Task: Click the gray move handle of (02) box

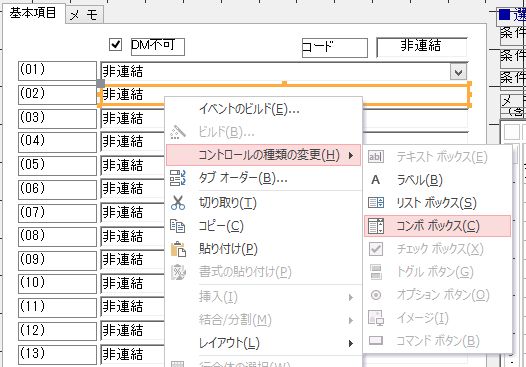Action: (x=100, y=83)
